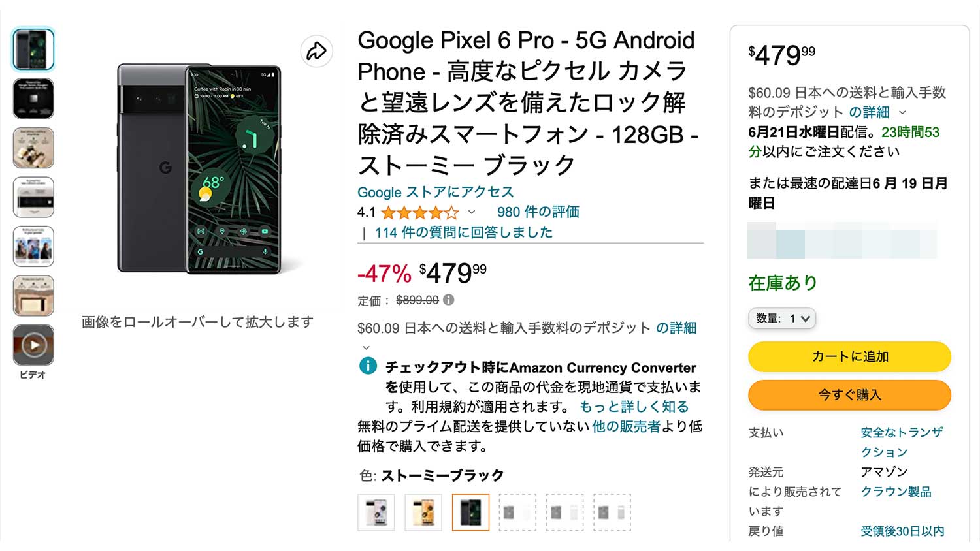Viewport: 980px width, 551px height.
Task: Visit the Google Store link
Action: point(435,192)
